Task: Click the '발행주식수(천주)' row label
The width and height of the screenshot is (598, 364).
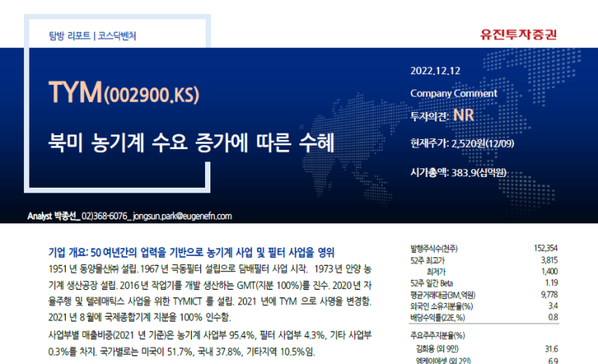Action: coord(434,249)
